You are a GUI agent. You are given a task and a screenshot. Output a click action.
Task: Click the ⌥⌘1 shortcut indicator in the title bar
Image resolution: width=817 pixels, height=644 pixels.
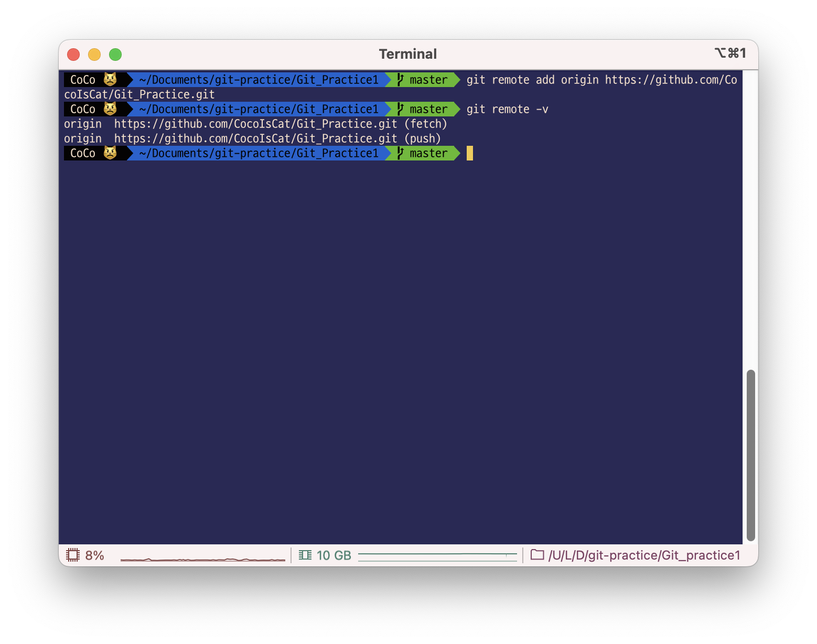[x=730, y=53]
